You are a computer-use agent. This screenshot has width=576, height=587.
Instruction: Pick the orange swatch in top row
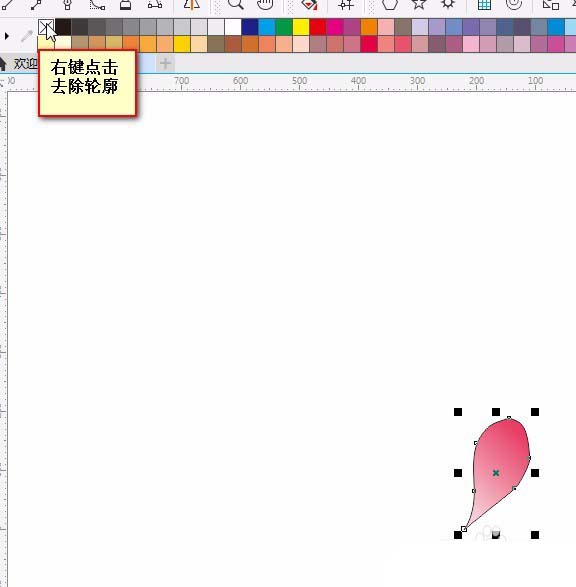[x=369, y=27]
